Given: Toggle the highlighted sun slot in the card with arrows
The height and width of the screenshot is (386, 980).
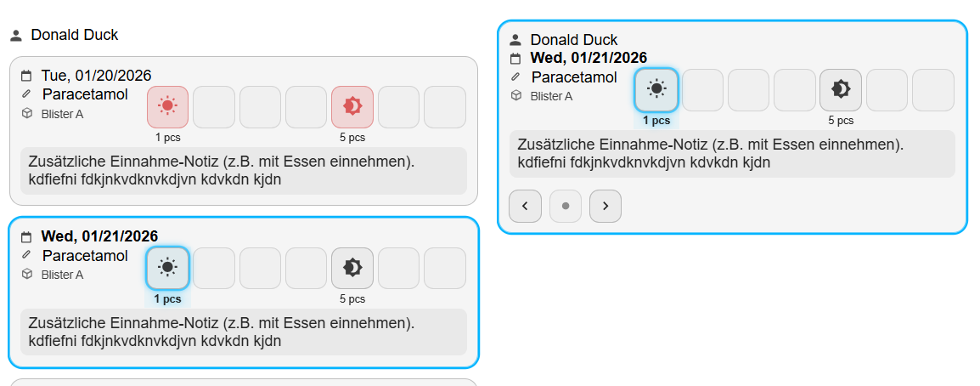Looking at the screenshot, I should pyautogui.click(x=656, y=89).
